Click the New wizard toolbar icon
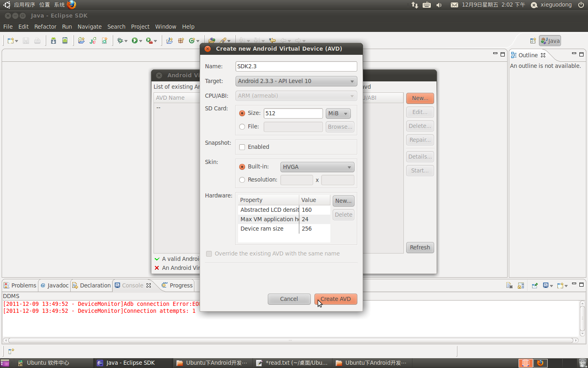 click(x=11, y=40)
